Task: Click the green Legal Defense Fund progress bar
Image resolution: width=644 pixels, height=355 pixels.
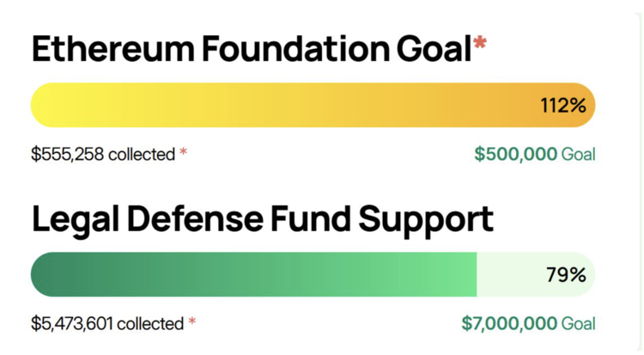Action: pyautogui.click(x=313, y=274)
